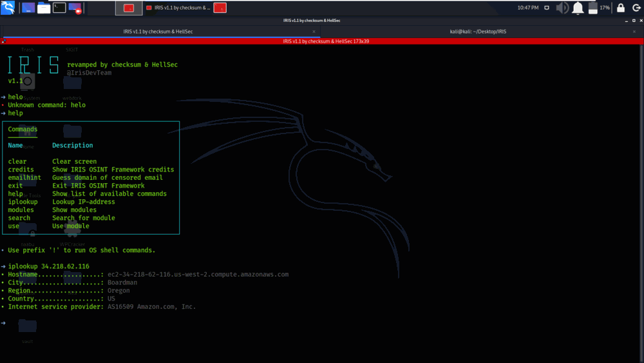
Task: Click 'Show list of available commands' text
Action: point(109,193)
